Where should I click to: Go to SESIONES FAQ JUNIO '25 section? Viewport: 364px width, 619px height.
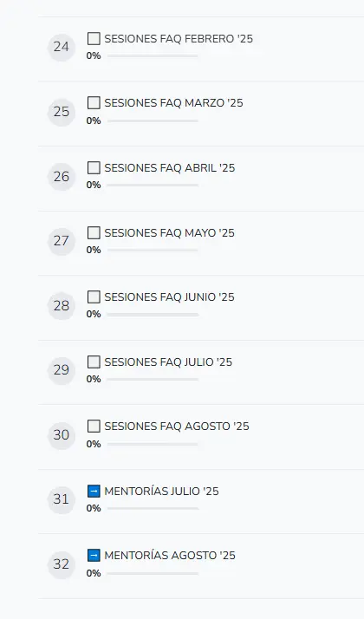coord(169,296)
